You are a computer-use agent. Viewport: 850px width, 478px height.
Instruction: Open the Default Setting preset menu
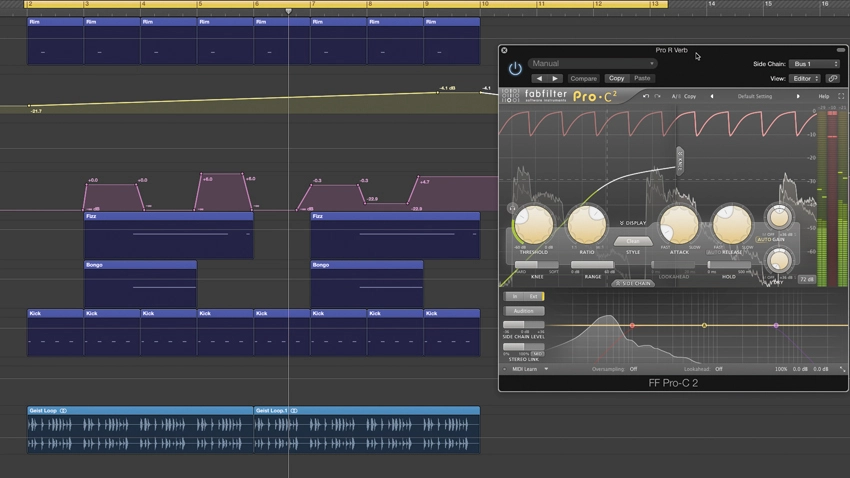coord(755,96)
